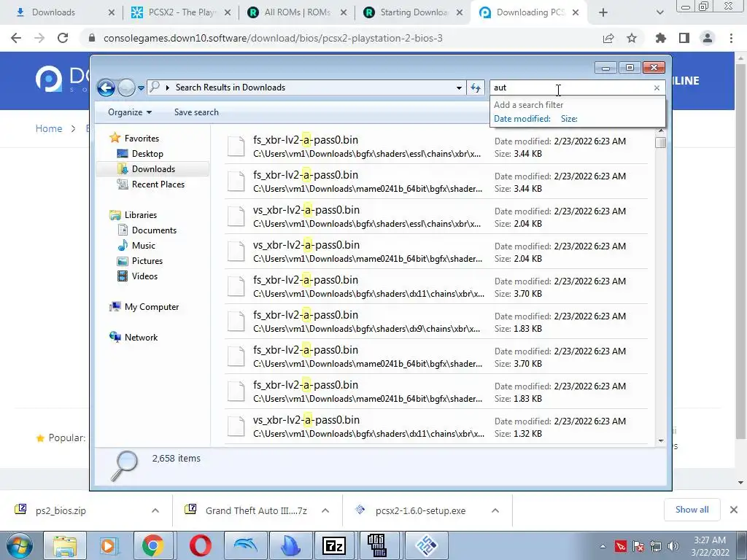Select Downloads in the navigation pane
Screen dimensions: 747x560
153,169
